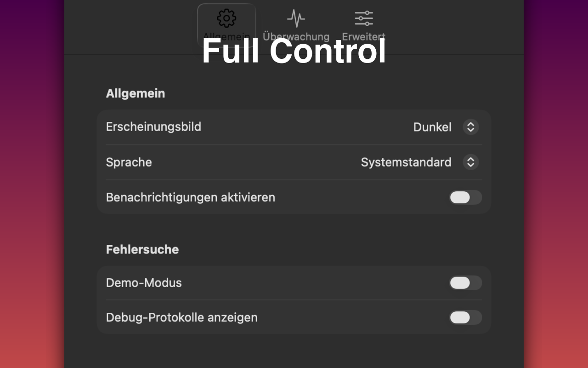Toggle Debug-Protokolle anzeigen switch
The height and width of the screenshot is (368, 588).
tap(465, 317)
